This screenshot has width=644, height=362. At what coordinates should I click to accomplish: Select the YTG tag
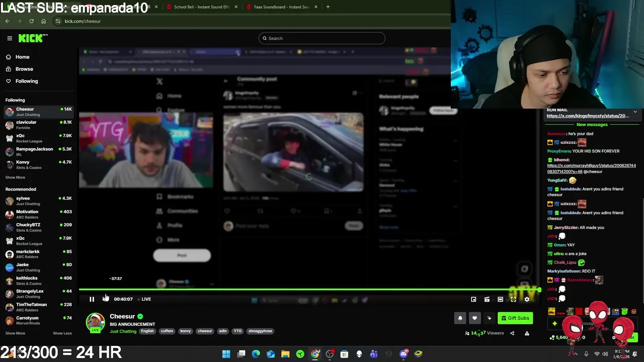pyautogui.click(x=237, y=331)
